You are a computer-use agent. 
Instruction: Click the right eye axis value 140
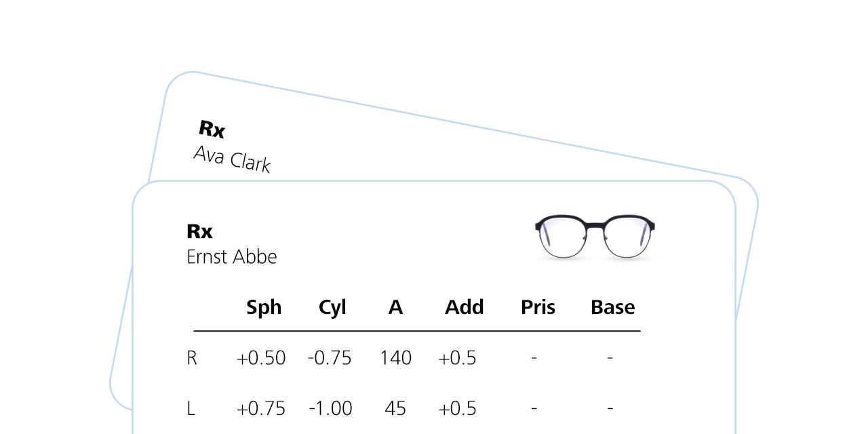(x=395, y=358)
